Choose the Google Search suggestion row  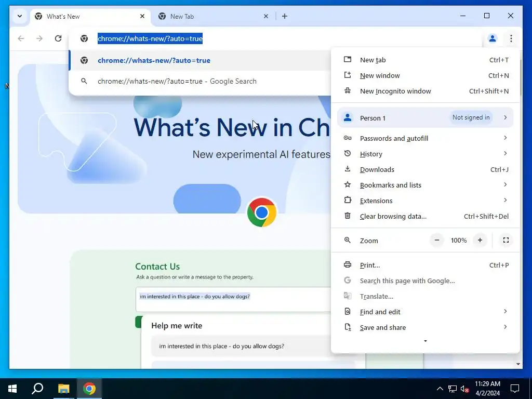(199, 81)
